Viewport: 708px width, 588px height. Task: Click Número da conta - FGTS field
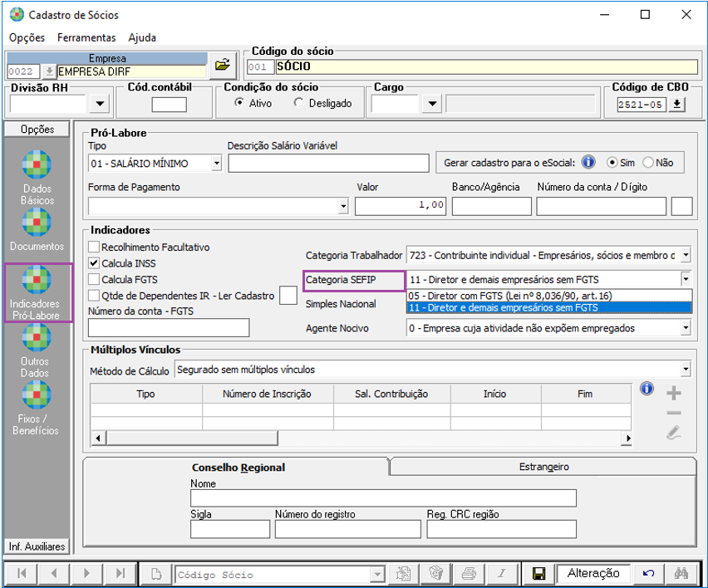pyautogui.click(x=169, y=327)
